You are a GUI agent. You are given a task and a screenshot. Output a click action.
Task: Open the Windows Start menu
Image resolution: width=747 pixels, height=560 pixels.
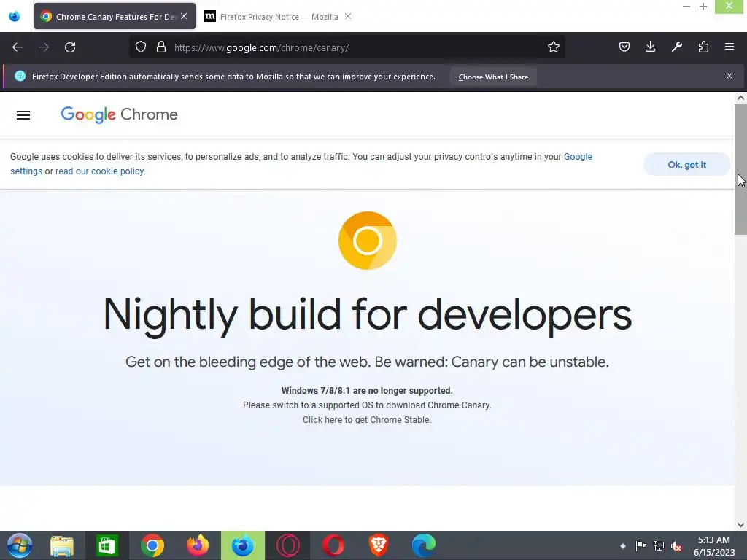pyautogui.click(x=20, y=545)
